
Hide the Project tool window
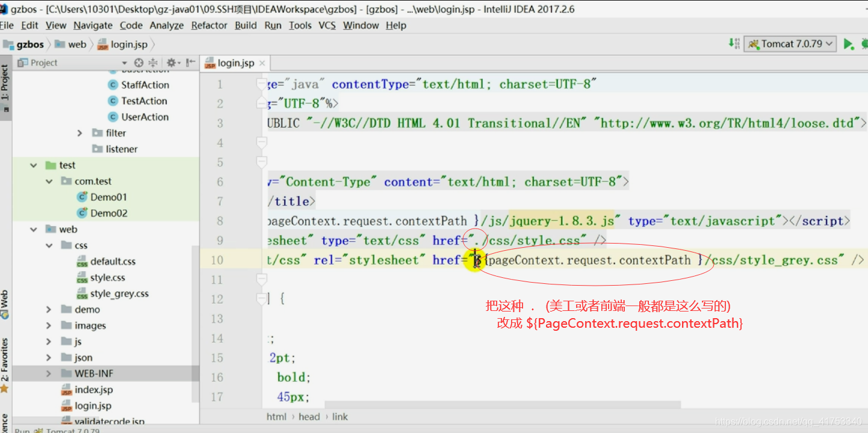tap(191, 63)
